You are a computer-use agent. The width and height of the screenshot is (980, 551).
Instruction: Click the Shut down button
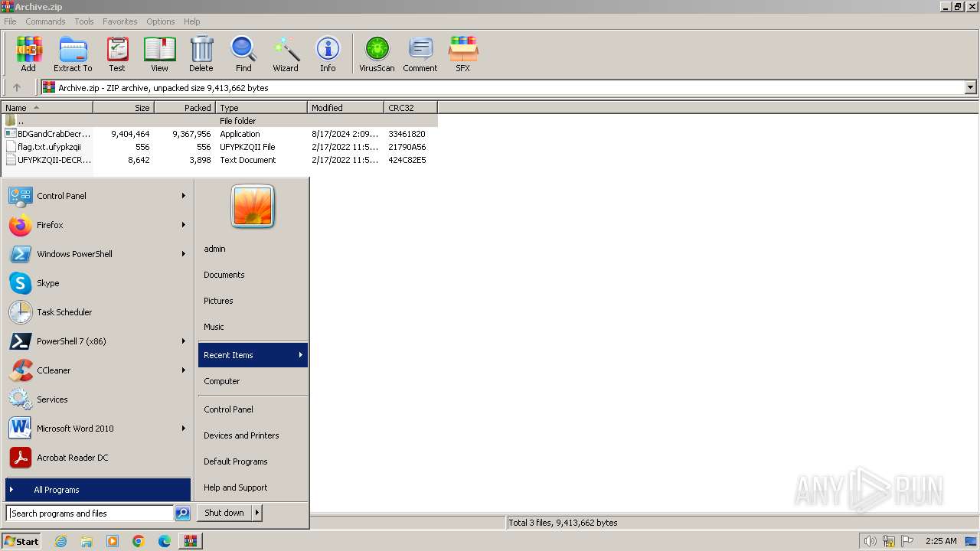224,513
